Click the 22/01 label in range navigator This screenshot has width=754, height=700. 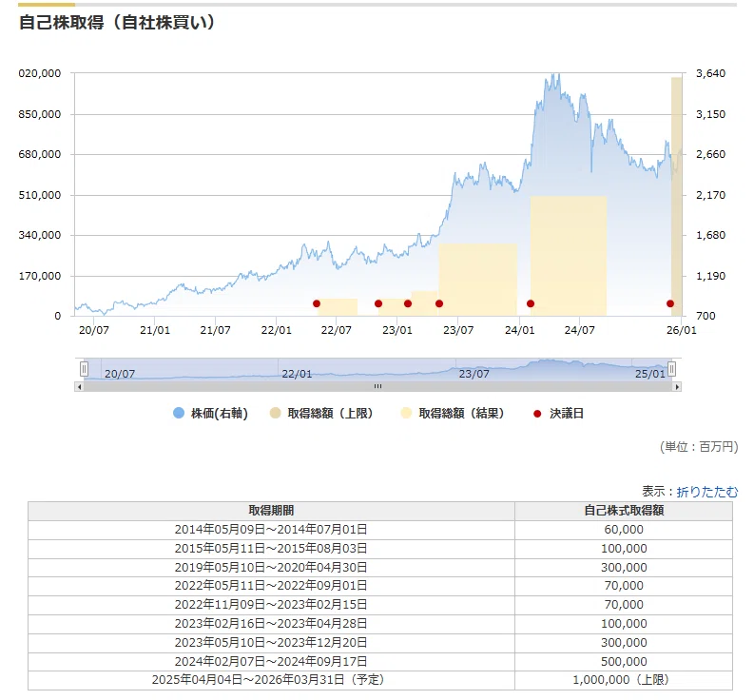coord(297,374)
